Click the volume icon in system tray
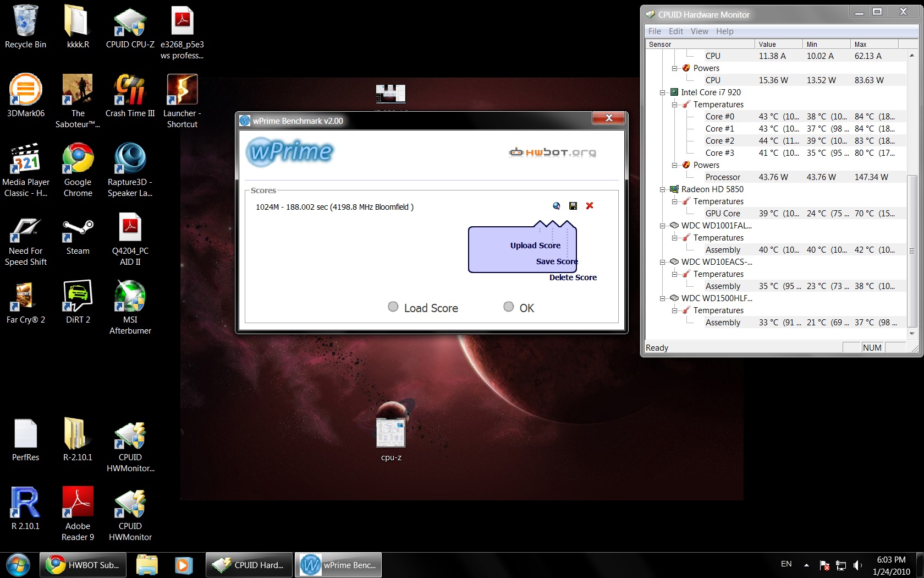Image resolution: width=924 pixels, height=578 pixels. point(857,565)
